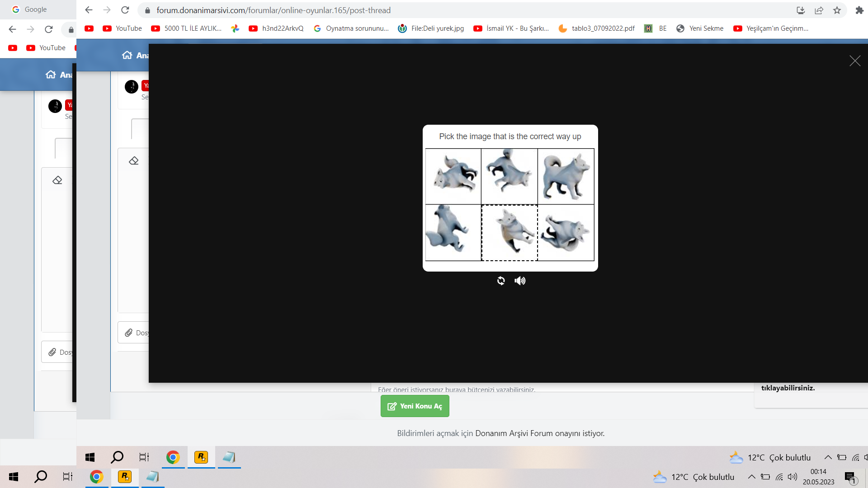Viewport: 868px width, 488px height.
Task: Open the tablo3_07092022.pdf bookmark
Action: (x=597, y=28)
